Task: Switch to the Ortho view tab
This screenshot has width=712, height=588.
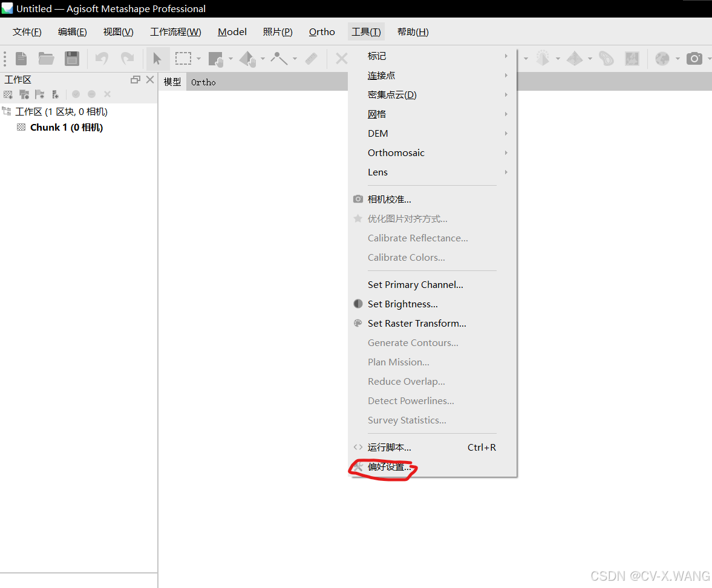Action: (x=203, y=82)
